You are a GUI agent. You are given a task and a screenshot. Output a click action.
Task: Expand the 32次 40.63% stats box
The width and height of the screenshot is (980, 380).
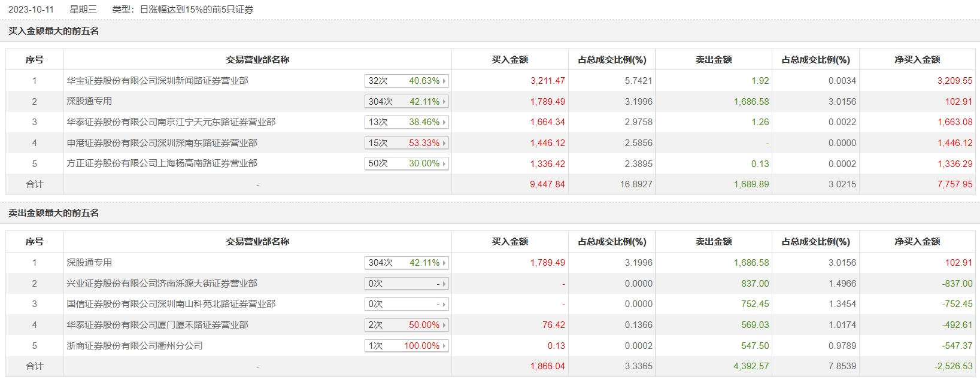(x=406, y=81)
